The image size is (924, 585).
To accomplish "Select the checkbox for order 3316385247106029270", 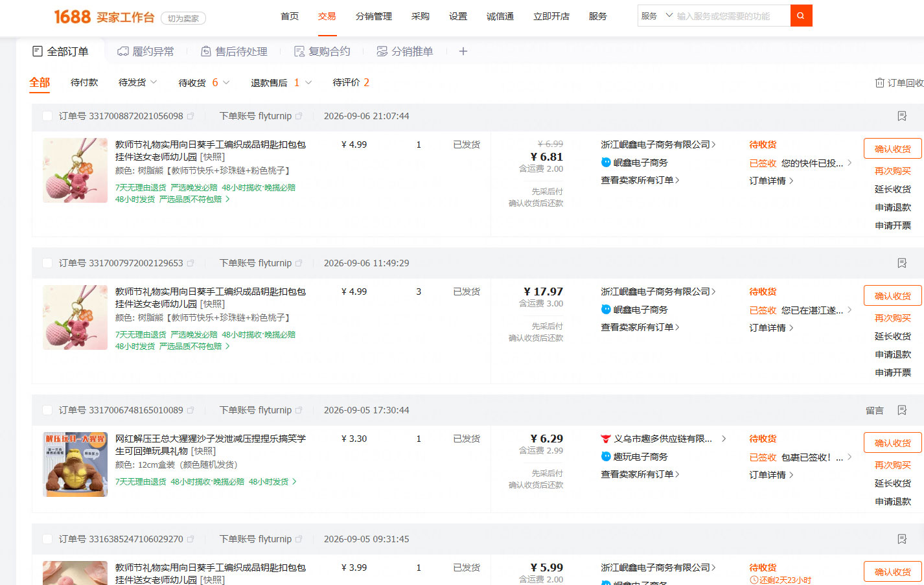I will (x=47, y=539).
